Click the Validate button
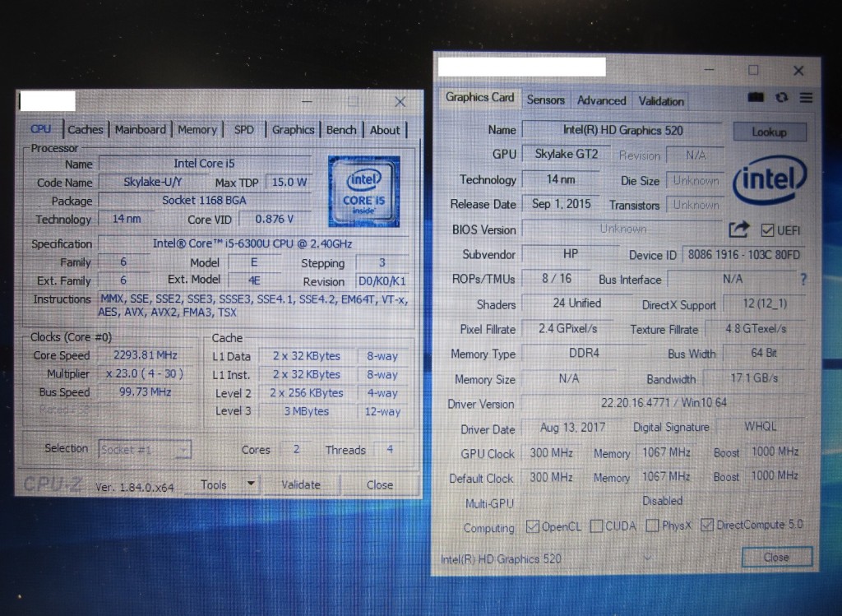 [x=301, y=484]
